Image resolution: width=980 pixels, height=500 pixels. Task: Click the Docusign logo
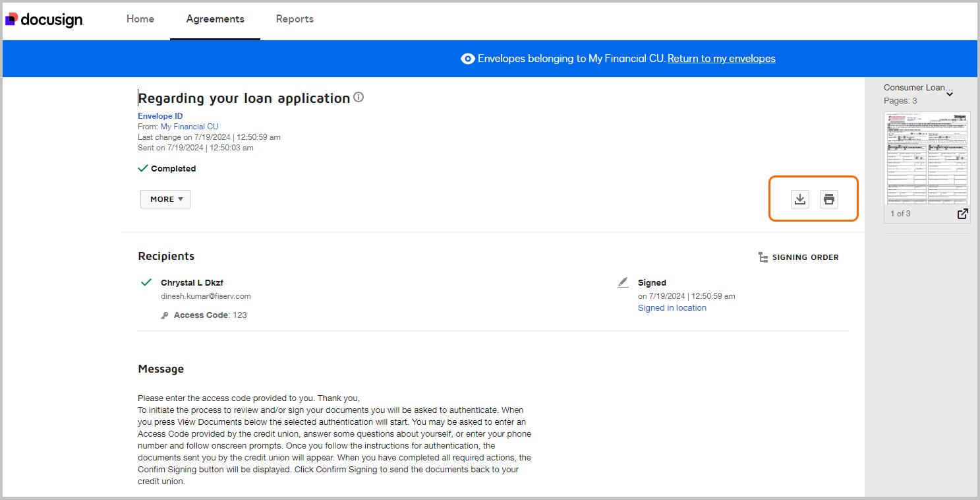pyautogui.click(x=44, y=20)
